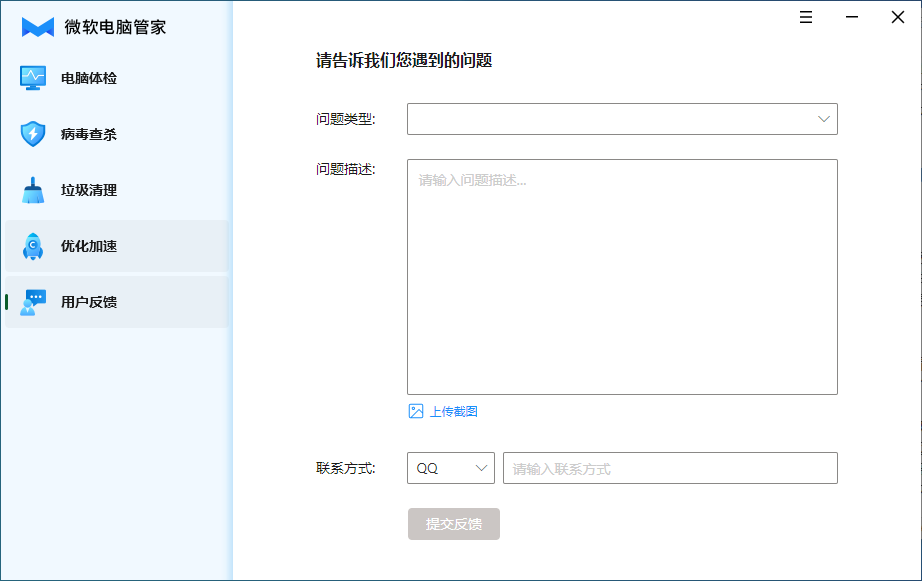
Task: Click the 垃圾清理 broom icon
Action: (x=33, y=190)
